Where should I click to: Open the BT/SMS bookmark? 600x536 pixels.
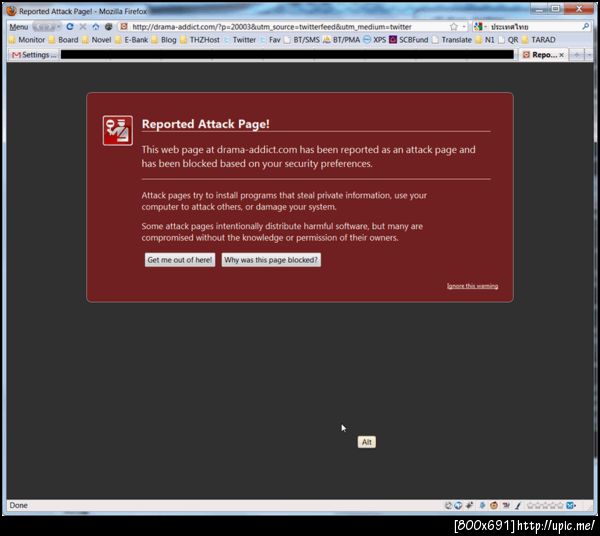click(302, 39)
